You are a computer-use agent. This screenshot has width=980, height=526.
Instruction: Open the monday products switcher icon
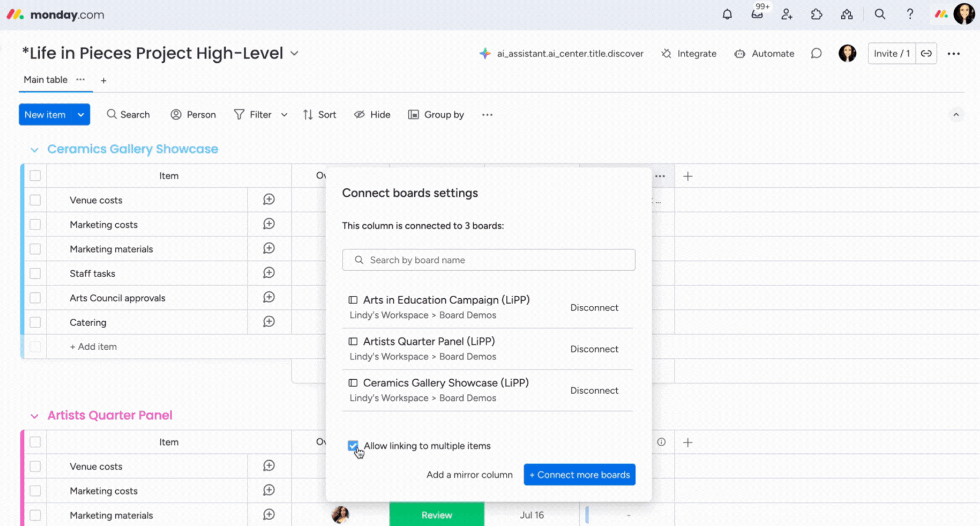[941, 14]
